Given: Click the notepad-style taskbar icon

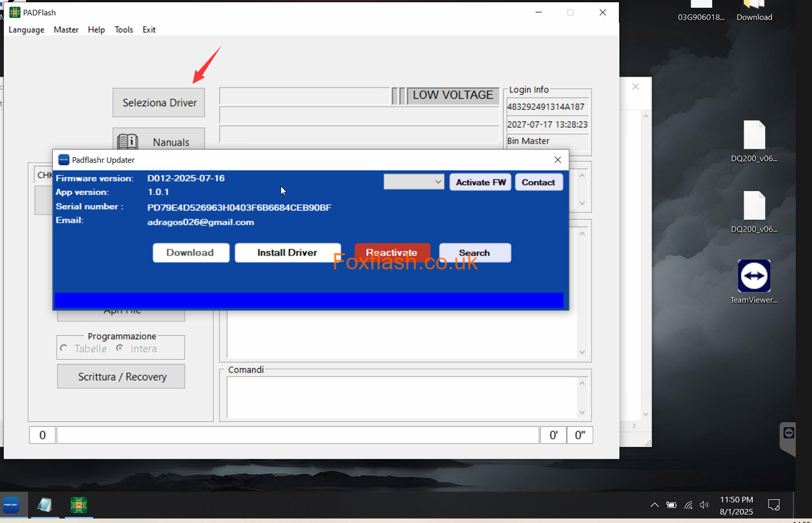Looking at the screenshot, I should 44,505.
